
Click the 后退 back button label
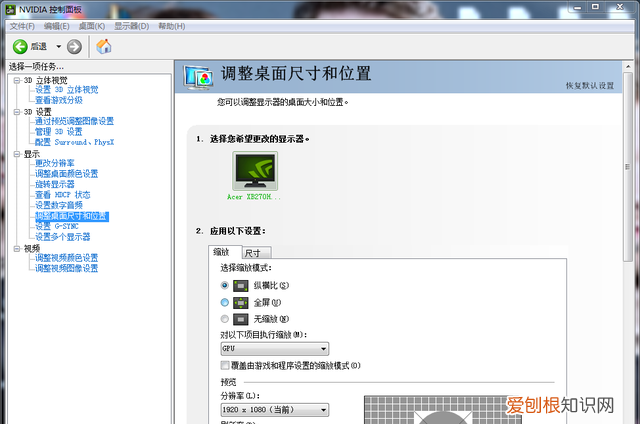39,47
